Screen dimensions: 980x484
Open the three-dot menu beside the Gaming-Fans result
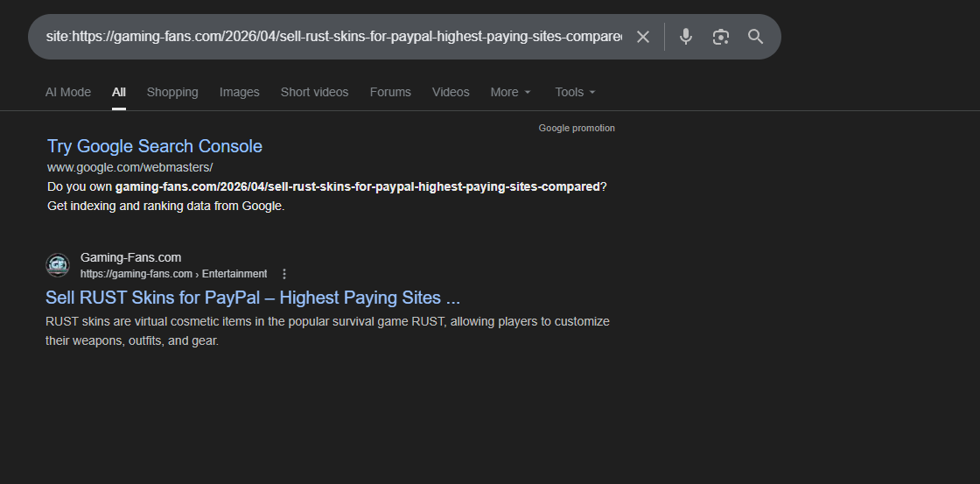[284, 274]
